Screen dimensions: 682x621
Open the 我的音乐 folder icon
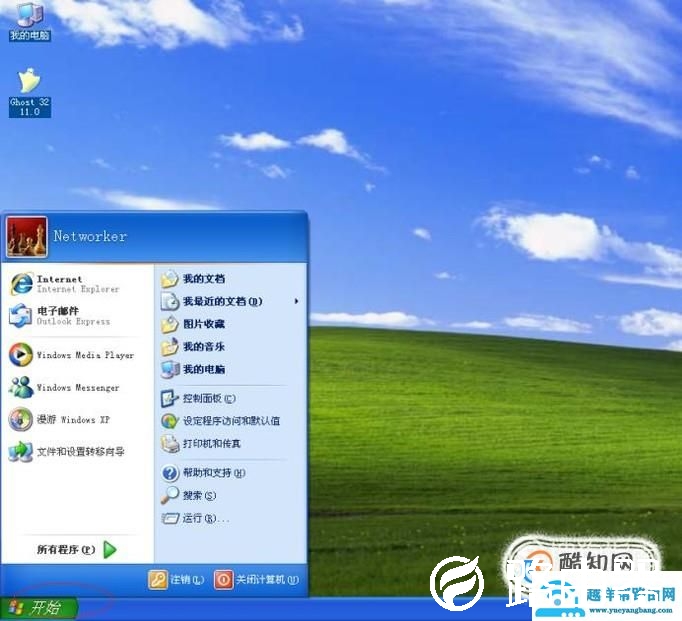(170, 347)
